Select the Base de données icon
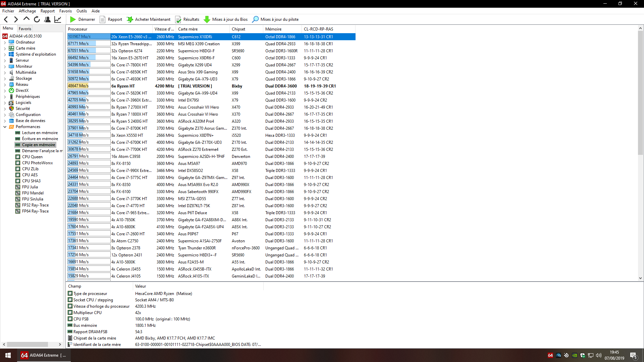 11,121
